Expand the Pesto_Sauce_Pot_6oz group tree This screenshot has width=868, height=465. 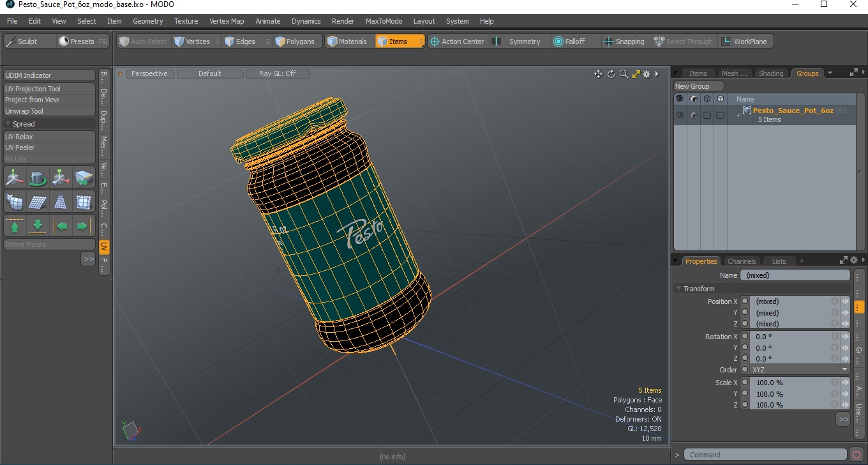738,115
